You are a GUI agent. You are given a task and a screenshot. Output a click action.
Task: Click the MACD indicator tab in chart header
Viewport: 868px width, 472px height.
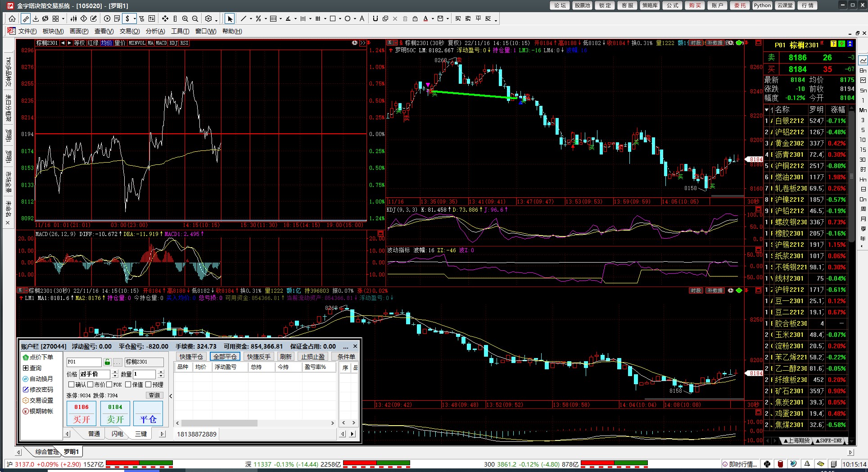[161, 43]
